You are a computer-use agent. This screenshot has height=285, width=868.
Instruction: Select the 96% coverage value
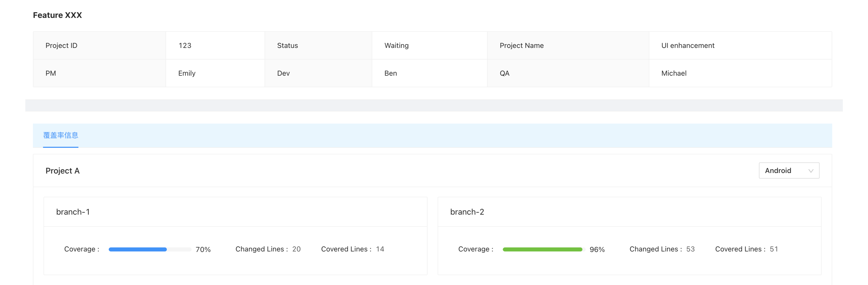click(597, 249)
